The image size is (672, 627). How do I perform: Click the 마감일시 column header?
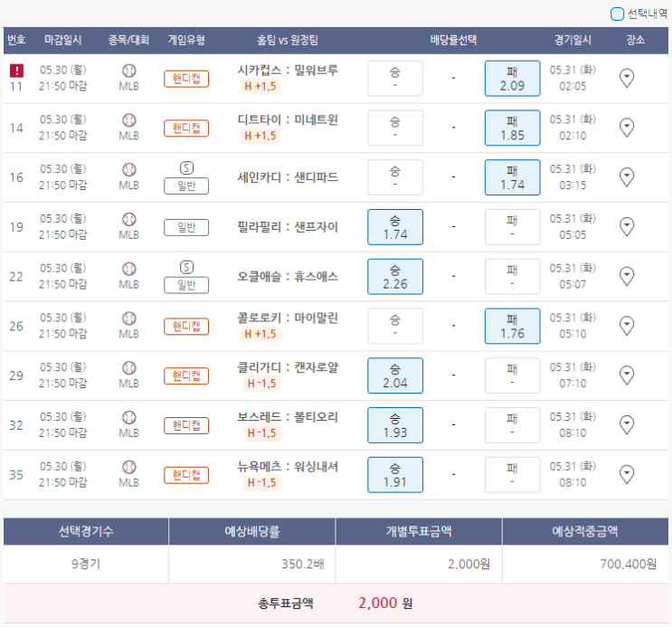point(63,41)
